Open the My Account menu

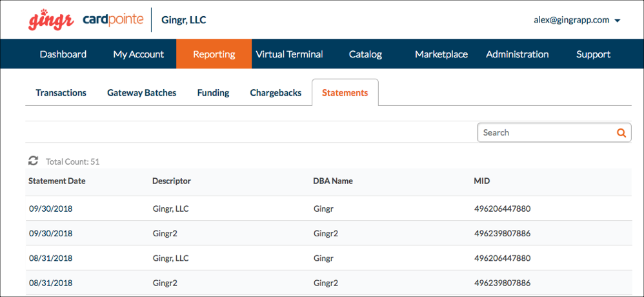click(x=138, y=54)
